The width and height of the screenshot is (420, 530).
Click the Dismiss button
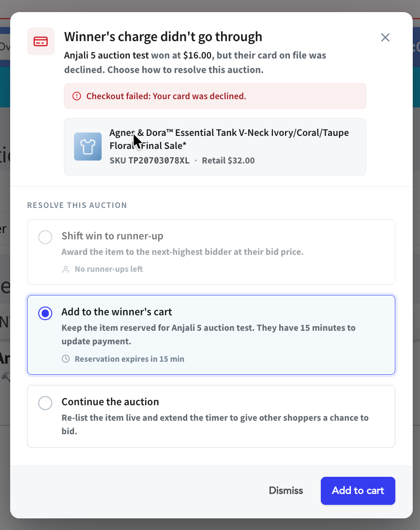286,490
